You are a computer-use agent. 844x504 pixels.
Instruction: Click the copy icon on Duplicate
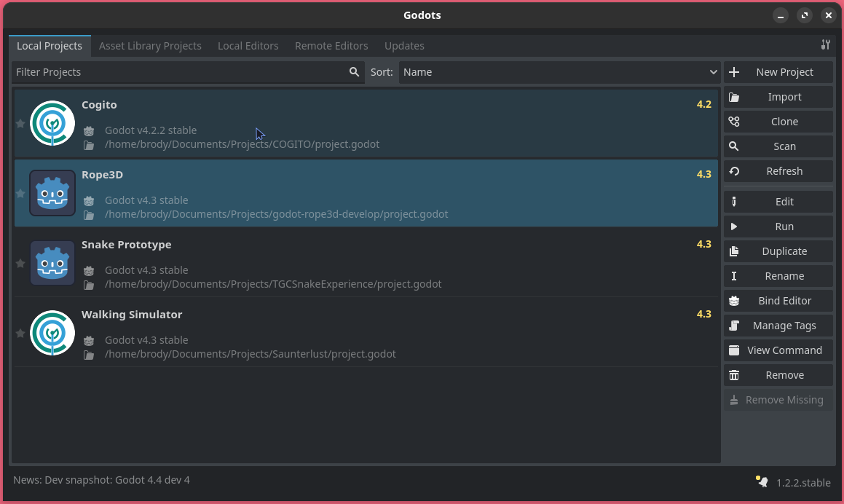tap(733, 251)
